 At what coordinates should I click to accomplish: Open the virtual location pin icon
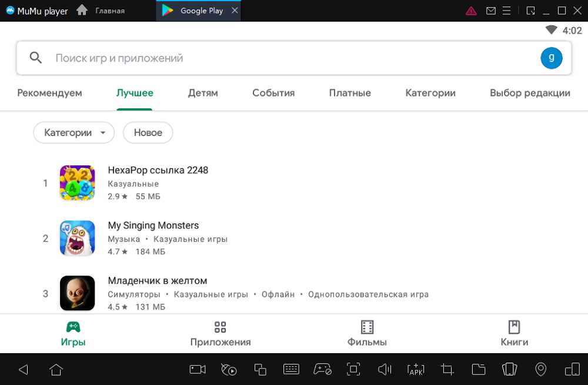[541, 370]
